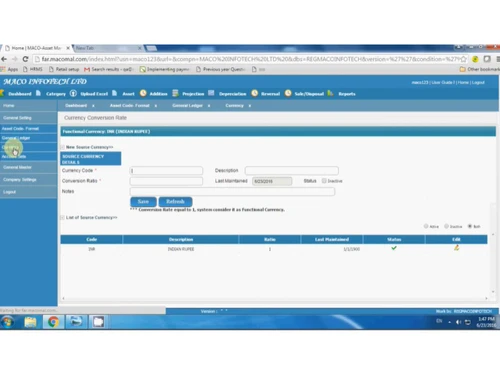Screen dimensions: 500x375
Task: Click the yellow-green extension icon
Action: pos(475,59)
